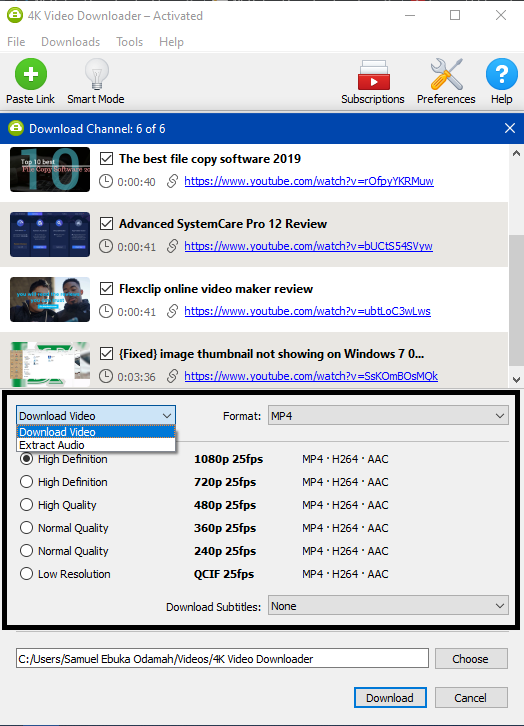Choose Extract Audio from open dropdown list

click(x=96, y=445)
